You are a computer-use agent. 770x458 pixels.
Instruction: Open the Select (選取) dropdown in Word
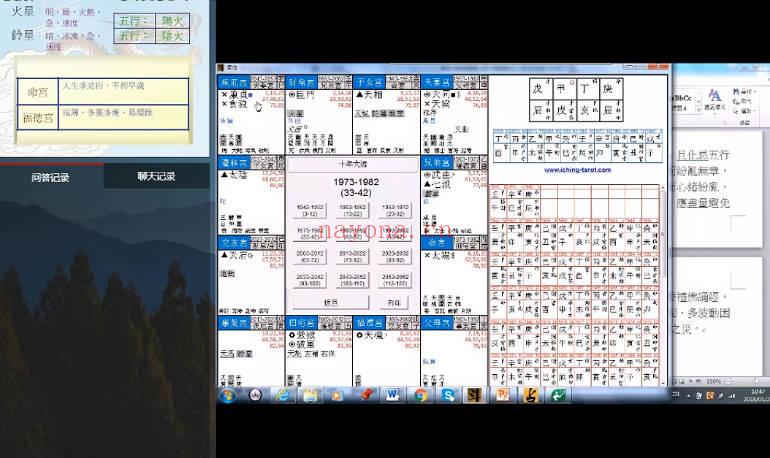pos(742,111)
